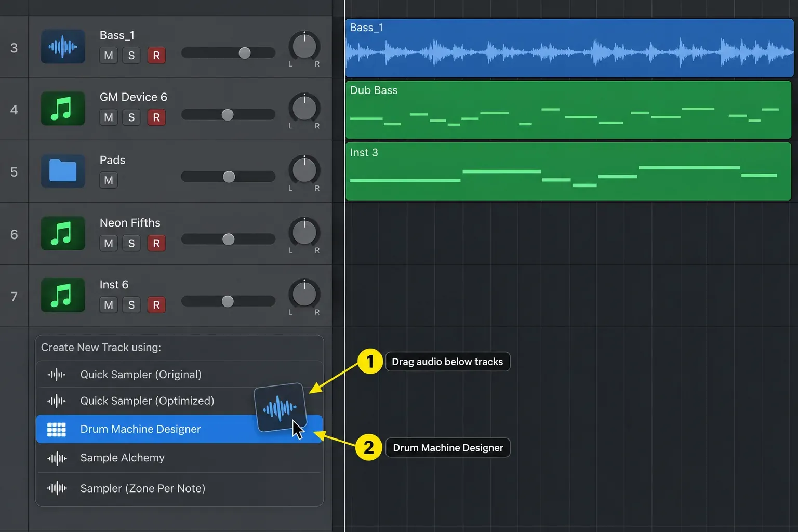Choose Sample Alchemy from the list
Viewport: 798px width, 532px height.
[x=179, y=458]
